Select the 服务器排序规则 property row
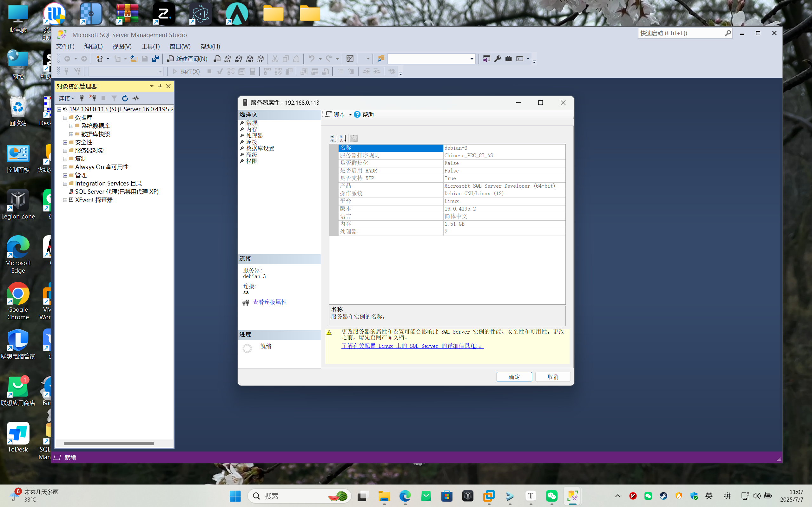The width and height of the screenshot is (812, 507). click(x=452, y=155)
